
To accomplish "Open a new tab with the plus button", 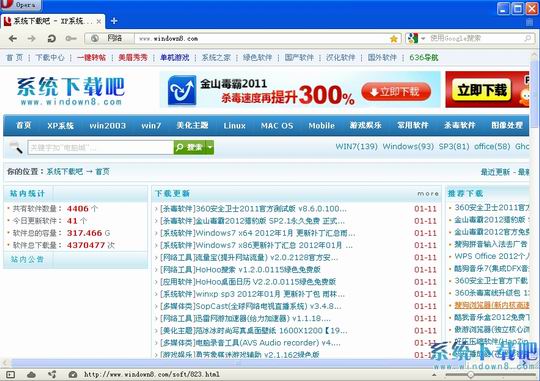I will tap(114, 21).
